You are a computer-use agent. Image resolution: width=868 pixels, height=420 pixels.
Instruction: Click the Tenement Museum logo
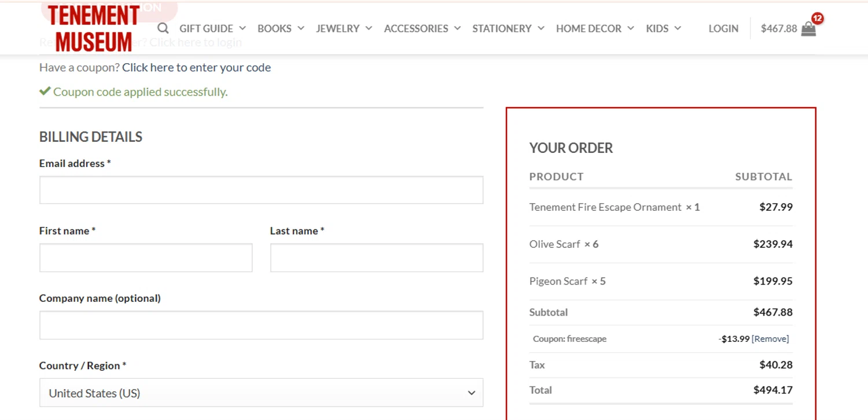point(93,29)
